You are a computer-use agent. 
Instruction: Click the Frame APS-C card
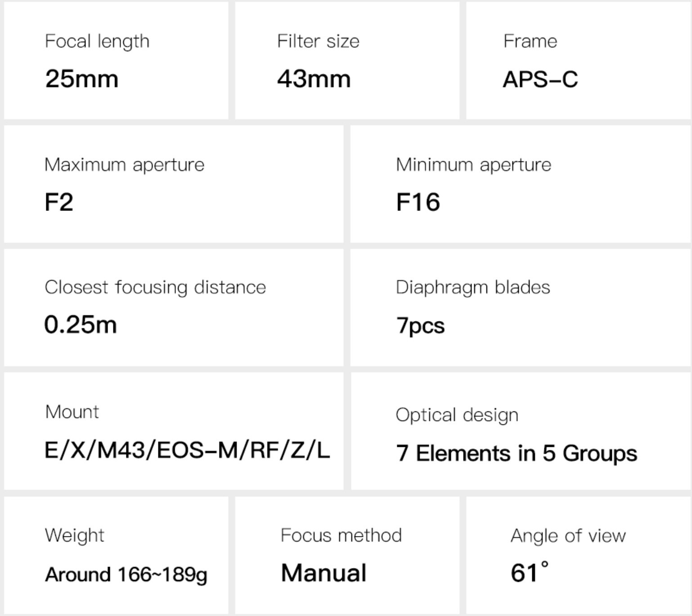point(578,61)
